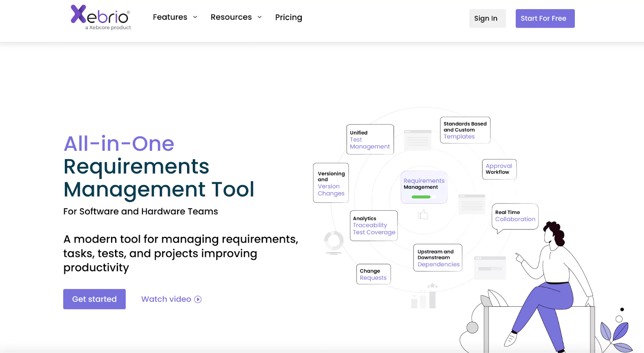Click the Xebrio logo
Viewport: 644px width, 353px height.
pyautogui.click(x=101, y=17)
